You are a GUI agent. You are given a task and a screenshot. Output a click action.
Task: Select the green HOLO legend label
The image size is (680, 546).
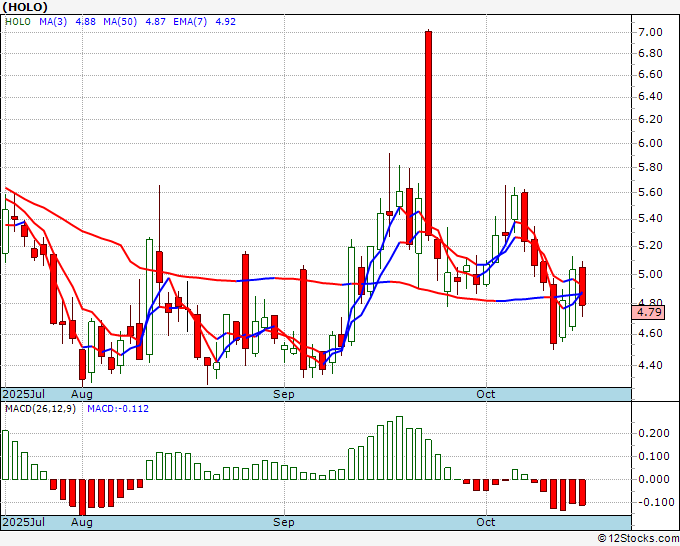[18, 22]
